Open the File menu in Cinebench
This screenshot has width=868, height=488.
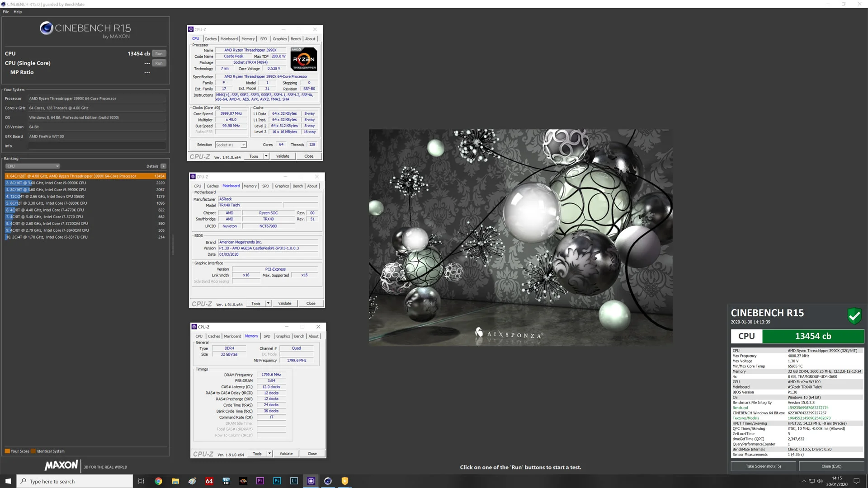6,12
